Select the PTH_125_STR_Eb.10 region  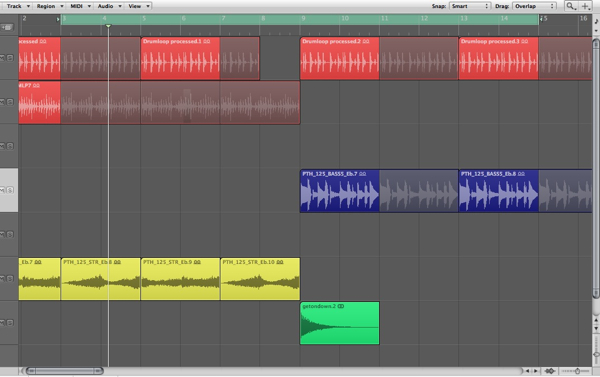260,279
